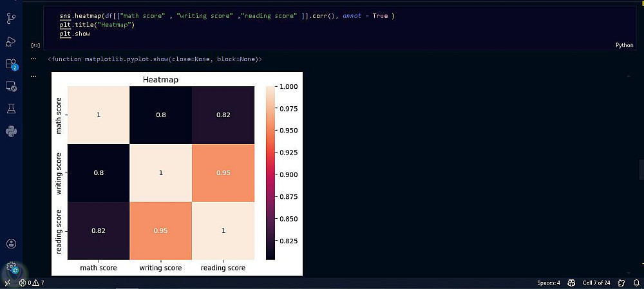Screen dimensions: 644x289
Task: Click the remote window indicator in status bar
Action: 8,283
